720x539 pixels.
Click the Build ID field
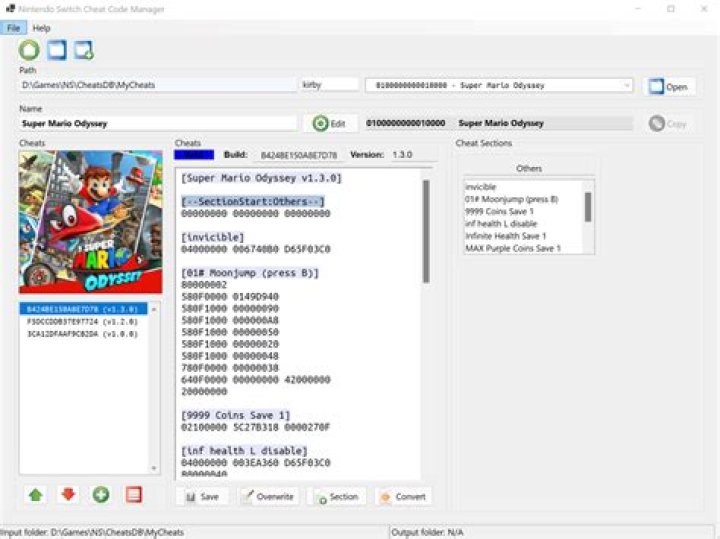tap(299, 155)
